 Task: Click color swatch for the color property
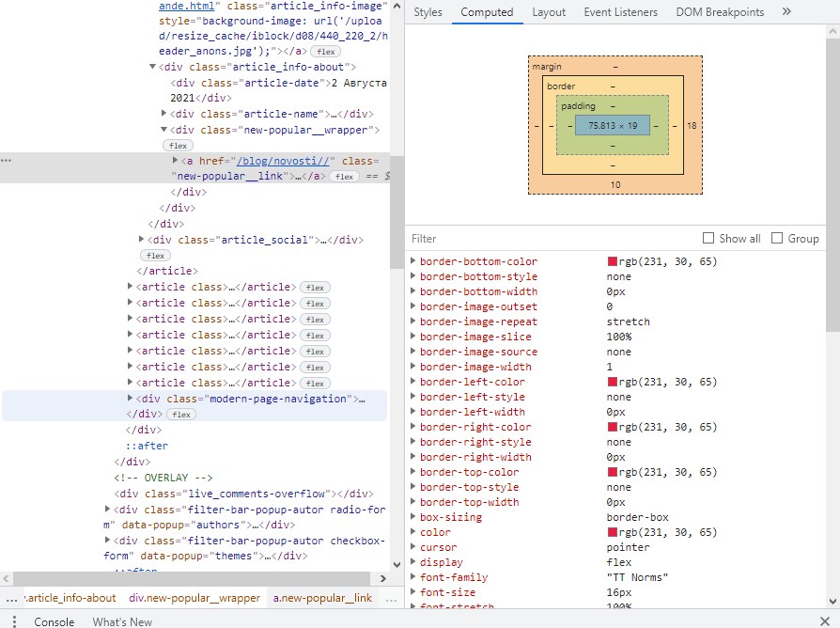pos(613,532)
